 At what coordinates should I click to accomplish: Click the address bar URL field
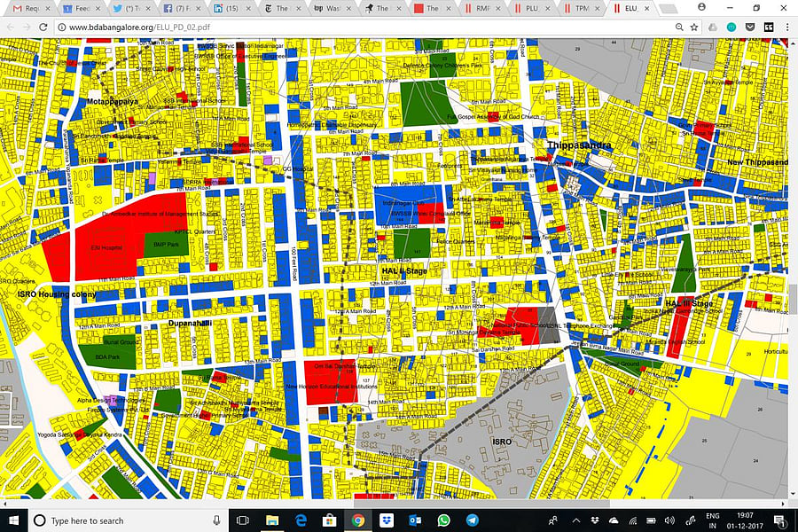355,27
